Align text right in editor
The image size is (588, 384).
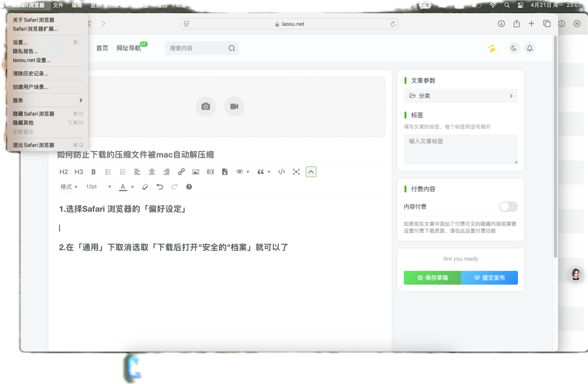tap(167, 172)
